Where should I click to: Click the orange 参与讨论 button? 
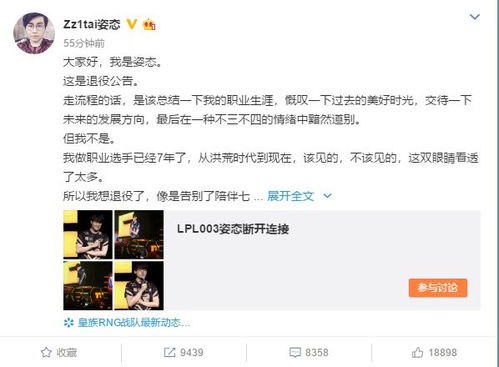(x=438, y=288)
